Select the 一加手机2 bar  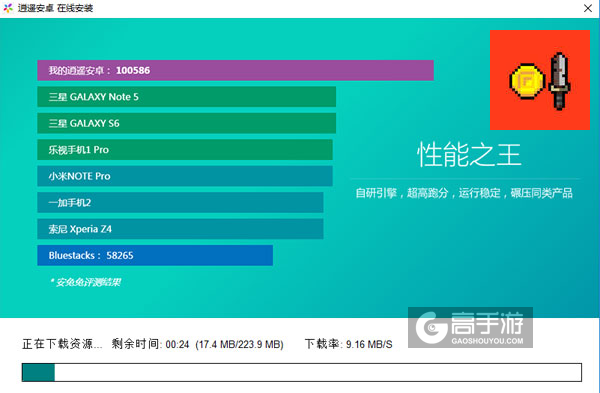(180, 202)
